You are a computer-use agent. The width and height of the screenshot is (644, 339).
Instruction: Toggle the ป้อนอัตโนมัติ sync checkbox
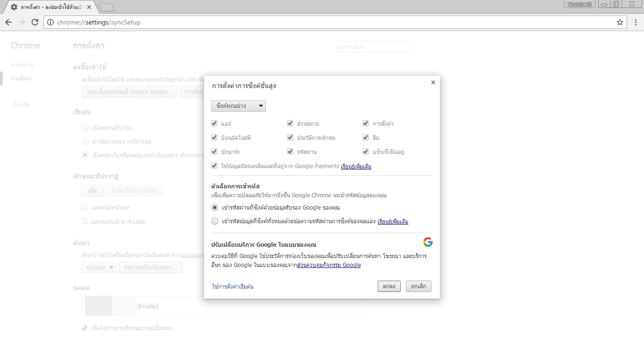tap(215, 137)
